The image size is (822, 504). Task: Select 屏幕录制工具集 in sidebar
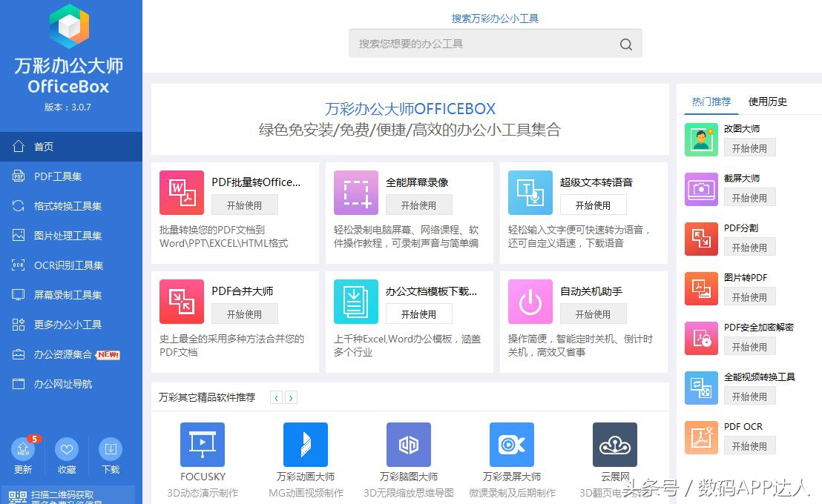(70, 295)
